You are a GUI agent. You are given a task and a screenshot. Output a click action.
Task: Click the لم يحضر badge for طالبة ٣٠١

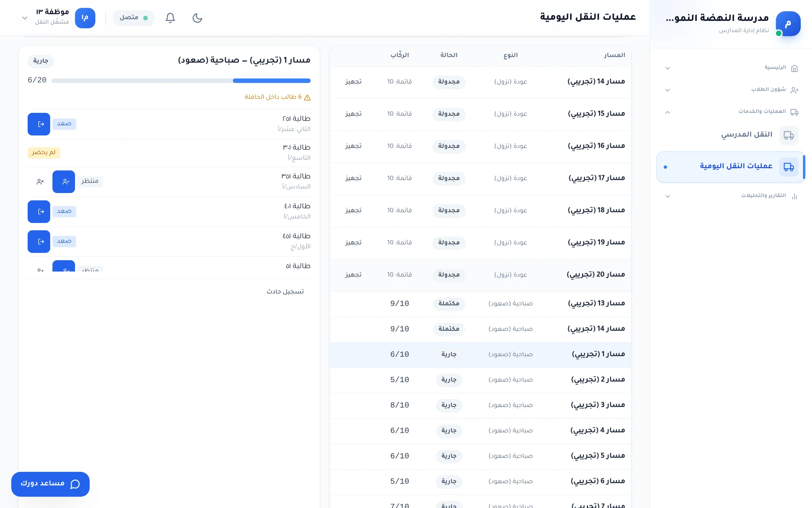click(44, 153)
